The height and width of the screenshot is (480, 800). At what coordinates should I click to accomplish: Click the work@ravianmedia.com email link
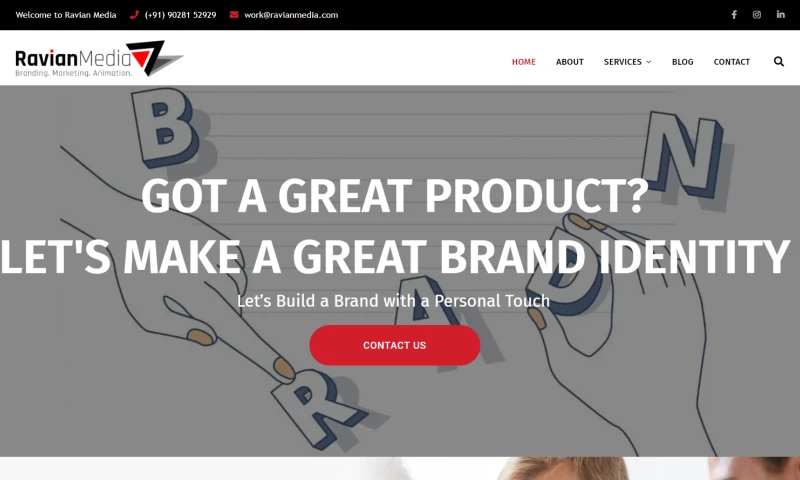[x=291, y=15]
